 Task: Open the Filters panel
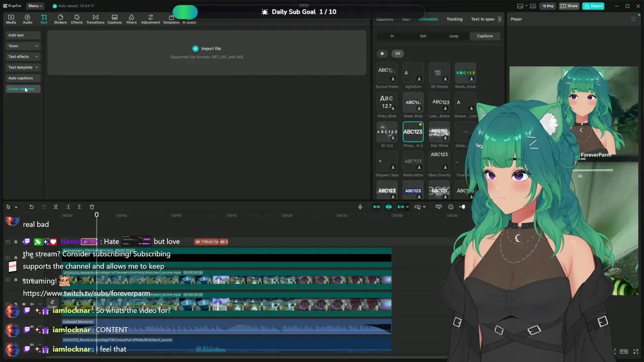[131, 19]
